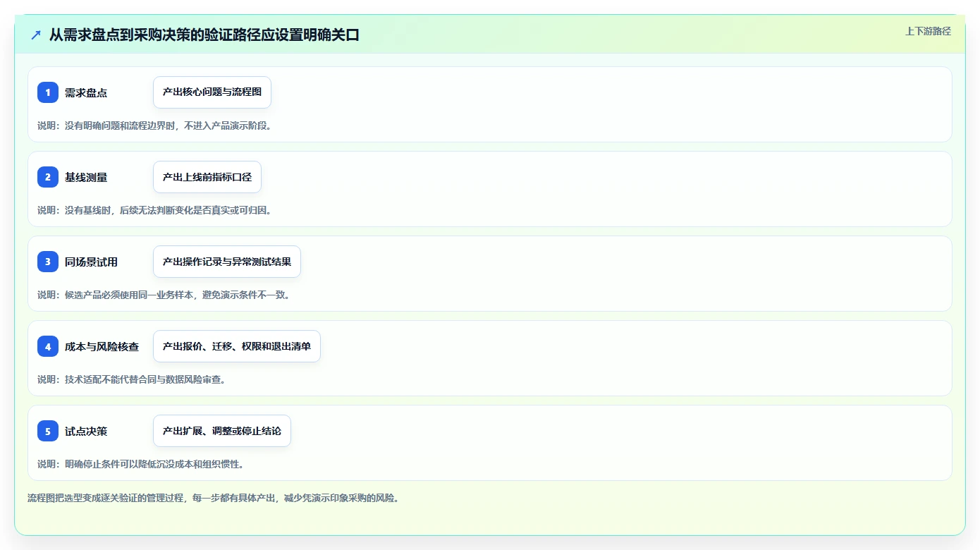Select the 产出操作记录与异常测试结果 chip
This screenshot has width=980, height=550.
[x=227, y=262]
